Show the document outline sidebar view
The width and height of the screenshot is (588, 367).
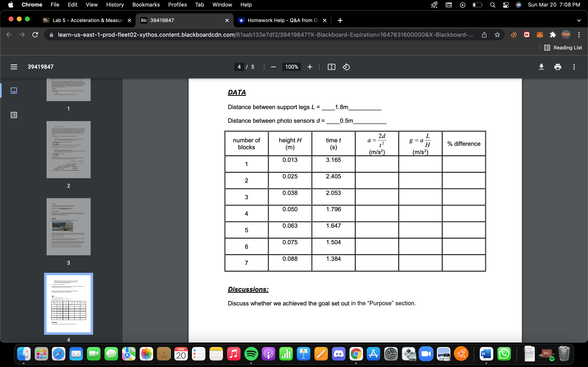(14, 115)
